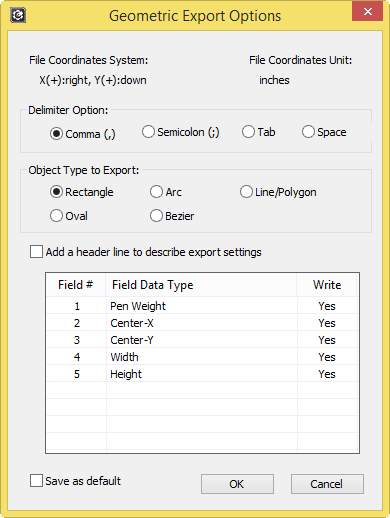Select the Width field row
Viewport: 390px width, 518px height.
(202, 357)
